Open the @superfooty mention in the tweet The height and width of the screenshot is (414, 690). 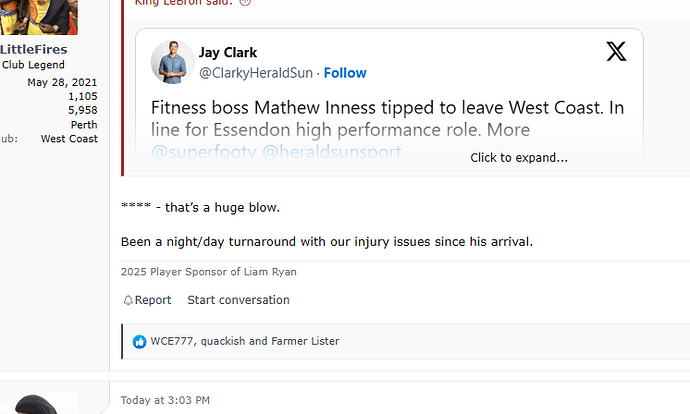pyautogui.click(x=204, y=152)
